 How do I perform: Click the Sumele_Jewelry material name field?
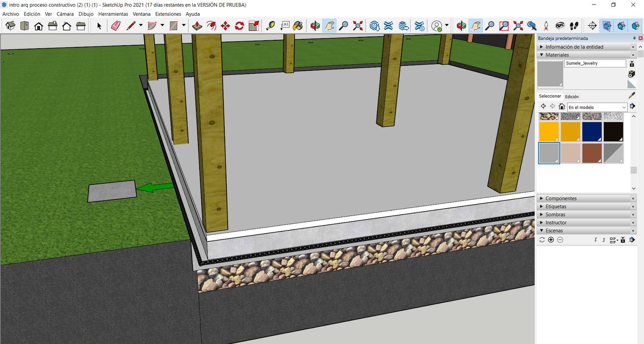pyautogui.click(x=595, y=63)
